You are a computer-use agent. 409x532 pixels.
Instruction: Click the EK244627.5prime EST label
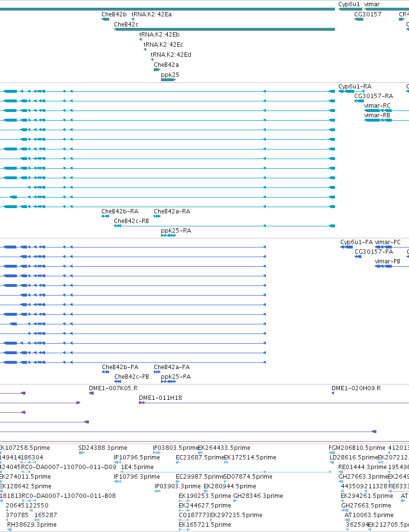pos(205,506)
